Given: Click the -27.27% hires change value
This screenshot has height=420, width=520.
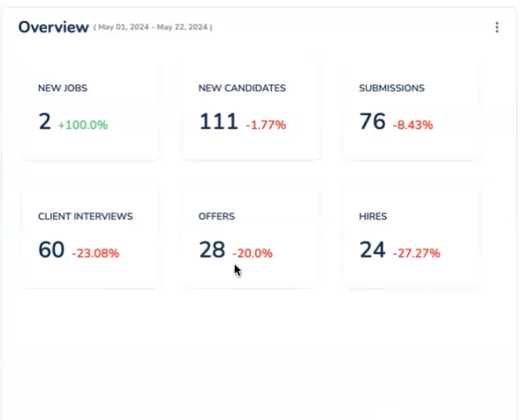Looking at the screenshot, I should (x=416, y=253).
